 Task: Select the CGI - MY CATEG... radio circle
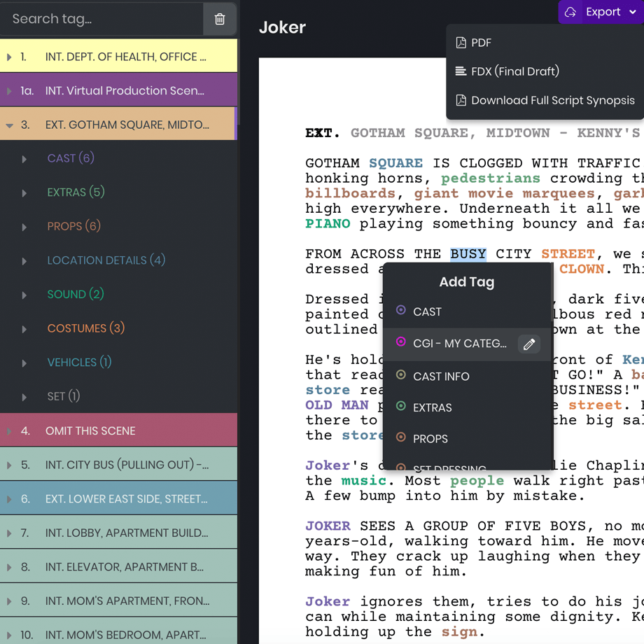point(401,342)
